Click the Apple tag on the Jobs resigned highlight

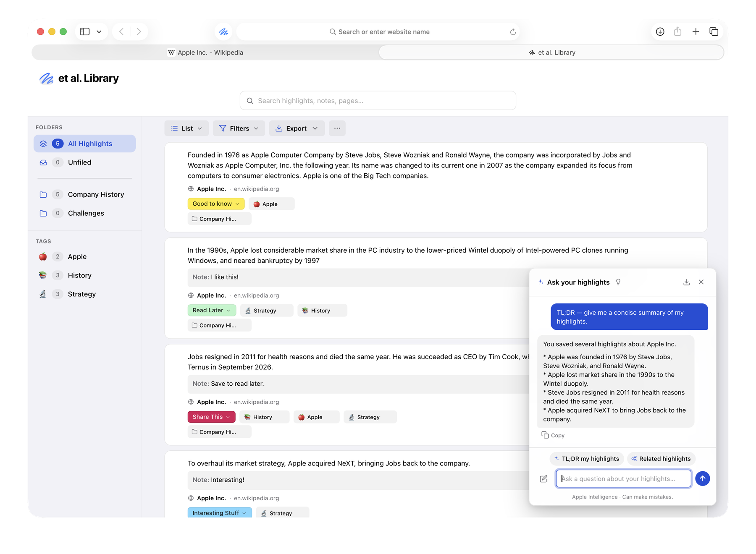(x=316, y=417)
